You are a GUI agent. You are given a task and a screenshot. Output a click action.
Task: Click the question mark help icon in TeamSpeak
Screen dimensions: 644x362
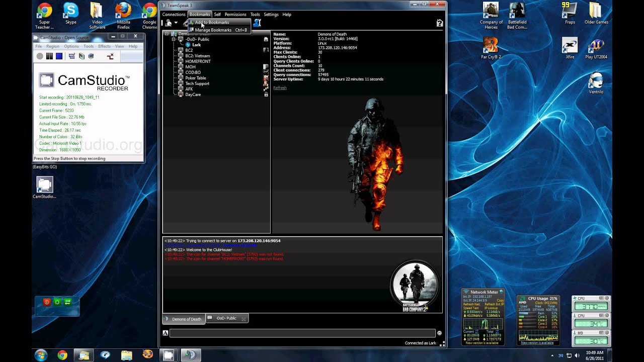click(439, 23)
